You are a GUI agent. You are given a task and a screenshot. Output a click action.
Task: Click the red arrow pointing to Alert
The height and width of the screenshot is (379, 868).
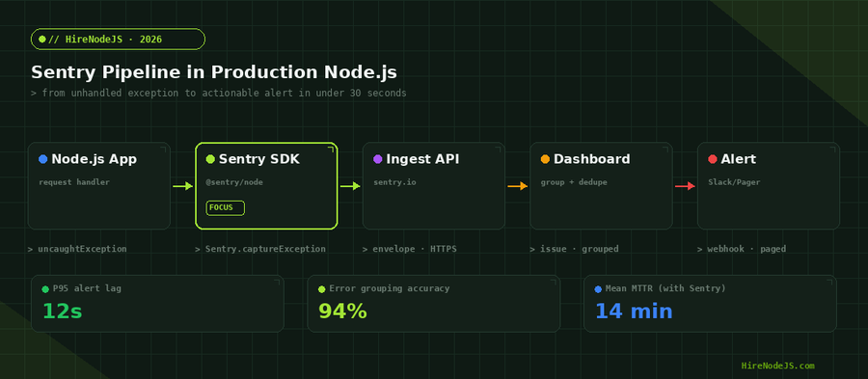click(685, 186)
